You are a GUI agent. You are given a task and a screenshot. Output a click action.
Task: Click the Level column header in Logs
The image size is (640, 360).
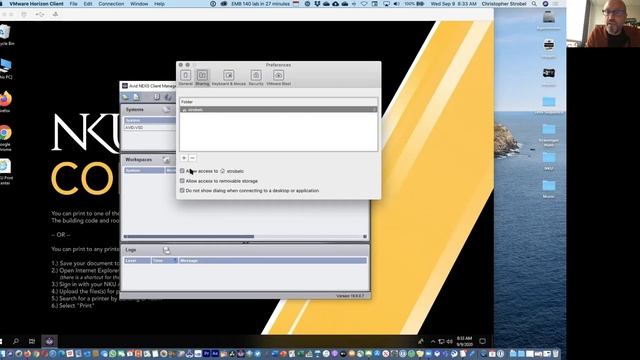coord(137,260)
